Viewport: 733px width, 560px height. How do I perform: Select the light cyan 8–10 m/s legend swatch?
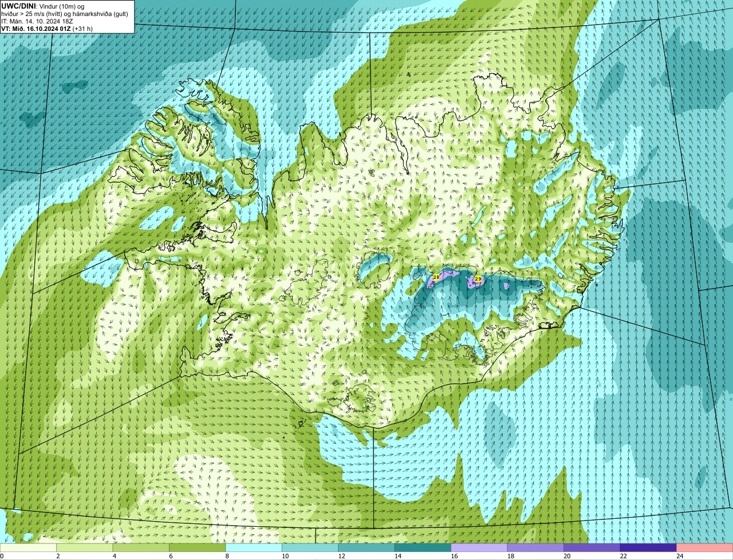coord(254,548)
